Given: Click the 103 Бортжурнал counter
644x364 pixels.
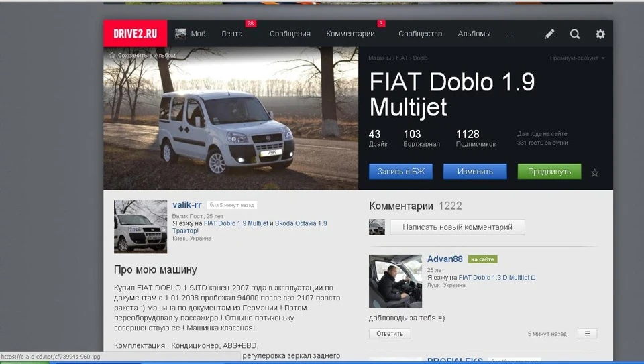Looking at the screenshot, I should (421, 138).
